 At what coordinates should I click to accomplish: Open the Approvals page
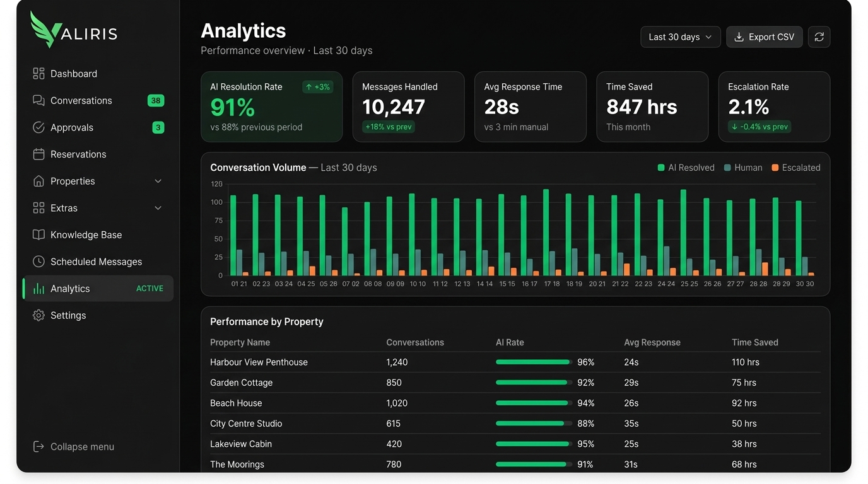[x=98, y=127]
